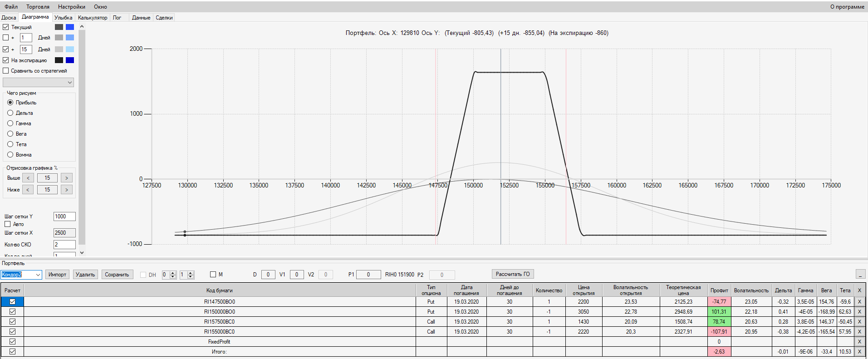This screenshot has height=359, width=868.
Task: Remove the RI157500BC0 row with its X
Action: coord(859,322)
